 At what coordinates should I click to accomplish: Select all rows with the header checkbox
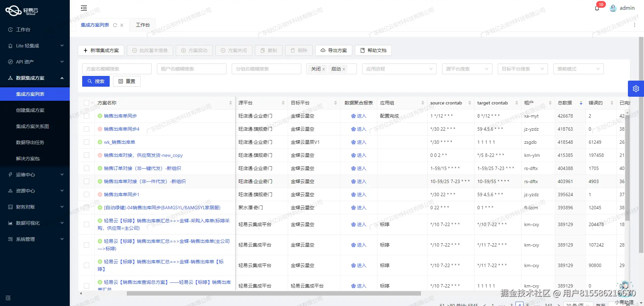(87, 103)
